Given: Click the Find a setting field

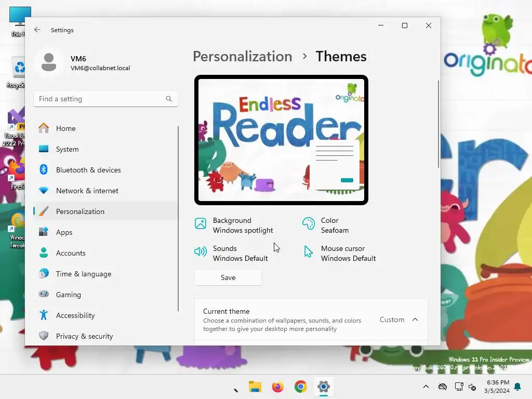Looking at the screenshot, I should (x=105, y=99).
